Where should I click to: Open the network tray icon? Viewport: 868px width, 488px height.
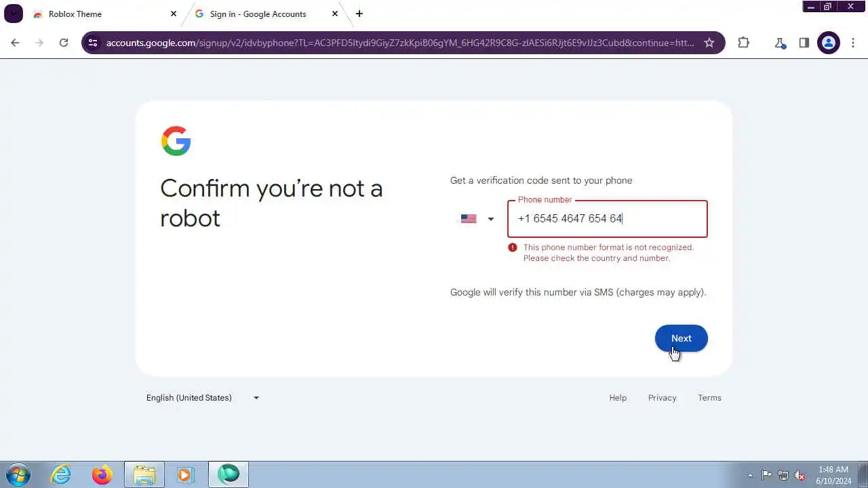(x=783, y=475)
